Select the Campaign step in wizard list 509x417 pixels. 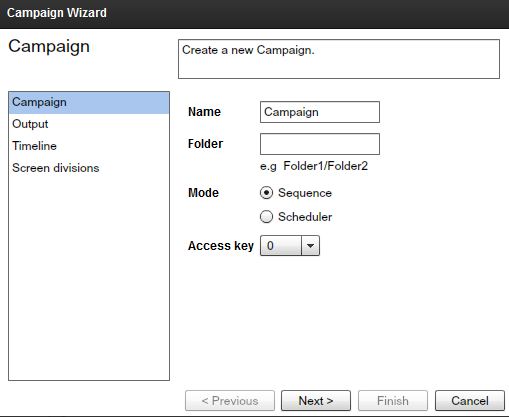89,103
